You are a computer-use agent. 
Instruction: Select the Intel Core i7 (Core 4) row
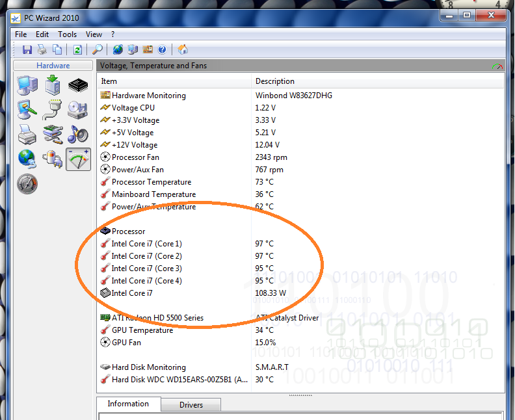[x=300, y=281]
